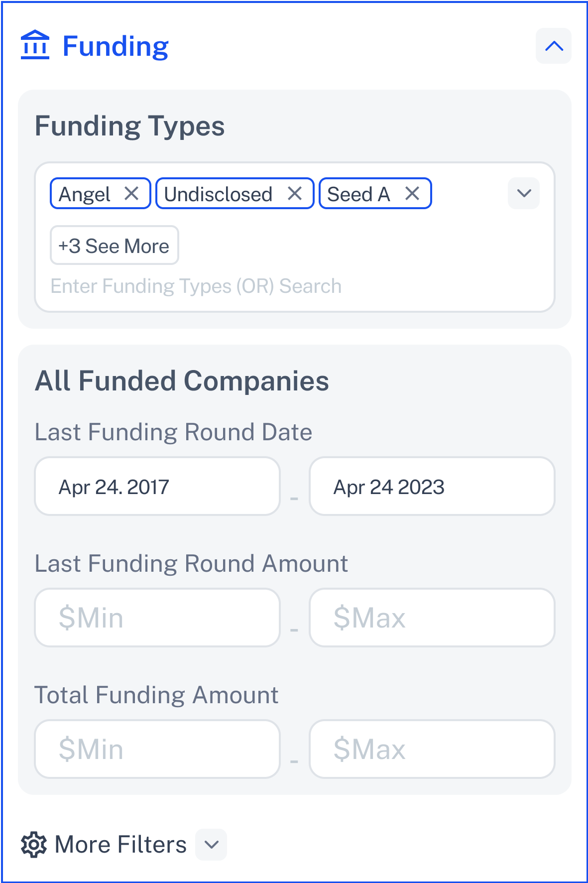Remove the Undisclosed funding type tag
The image size is (588, 883).
(x=295, y=193)
